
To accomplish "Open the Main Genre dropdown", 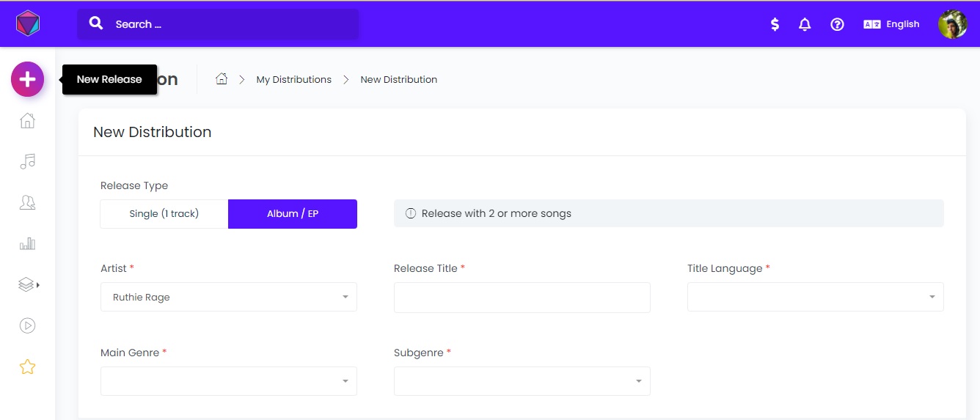I will point(229,381).
